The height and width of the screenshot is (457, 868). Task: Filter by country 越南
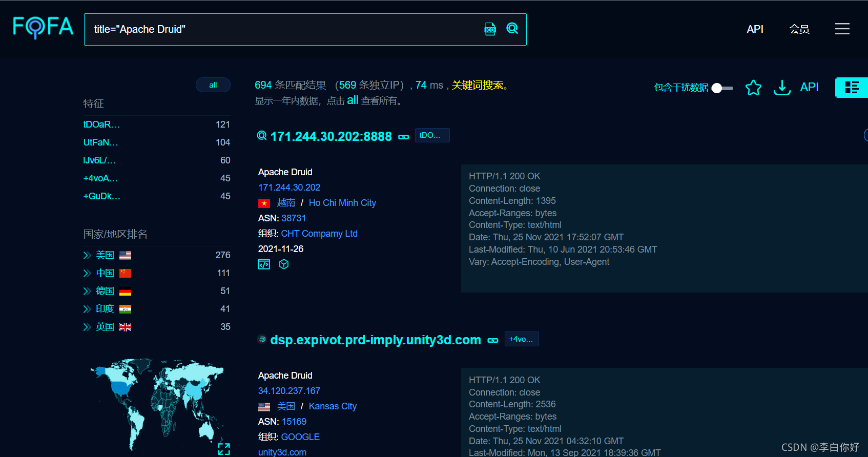click(286, 203)
